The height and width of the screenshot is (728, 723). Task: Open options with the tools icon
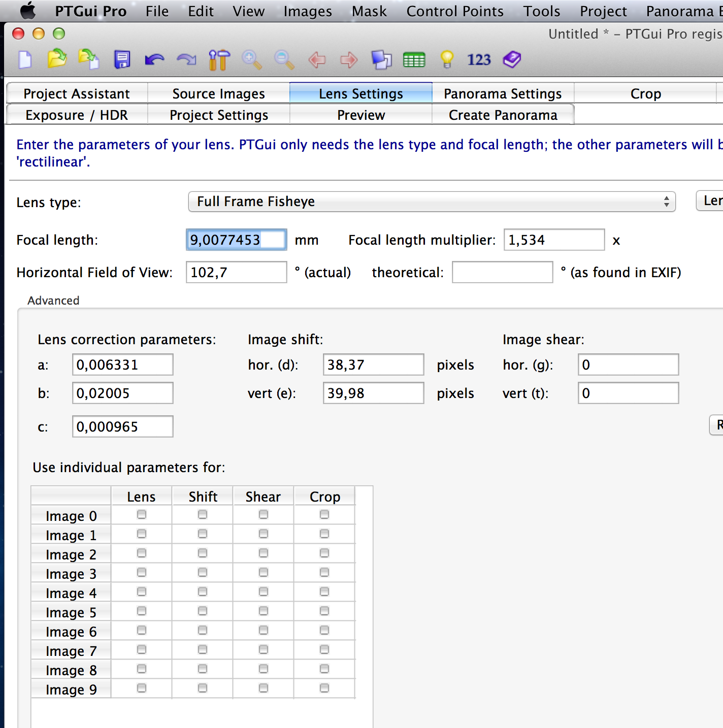coord(219,59)
